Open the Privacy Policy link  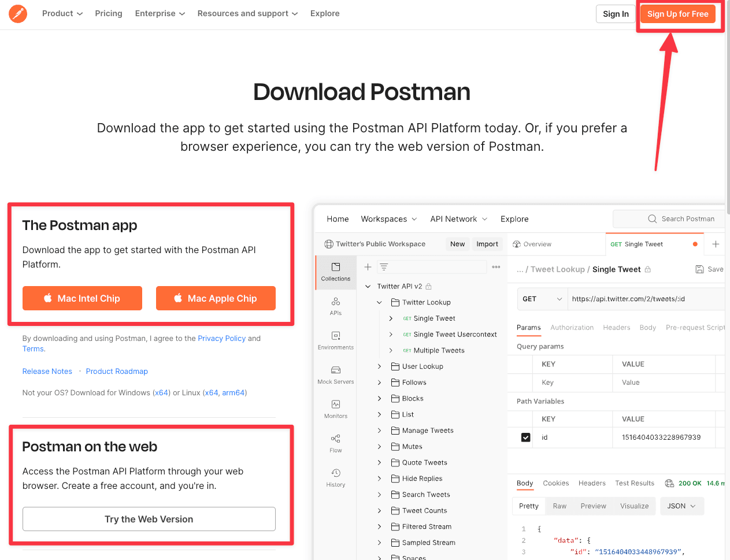click(222, 339)
